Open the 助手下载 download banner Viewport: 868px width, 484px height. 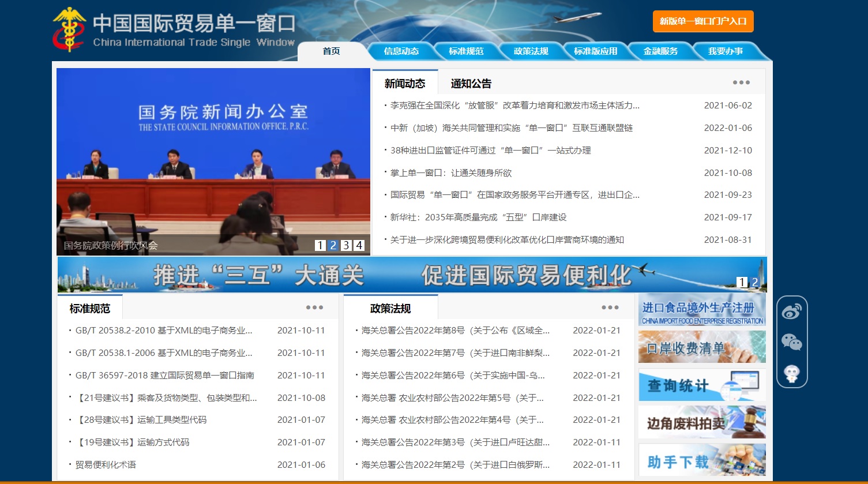[701, 460]
